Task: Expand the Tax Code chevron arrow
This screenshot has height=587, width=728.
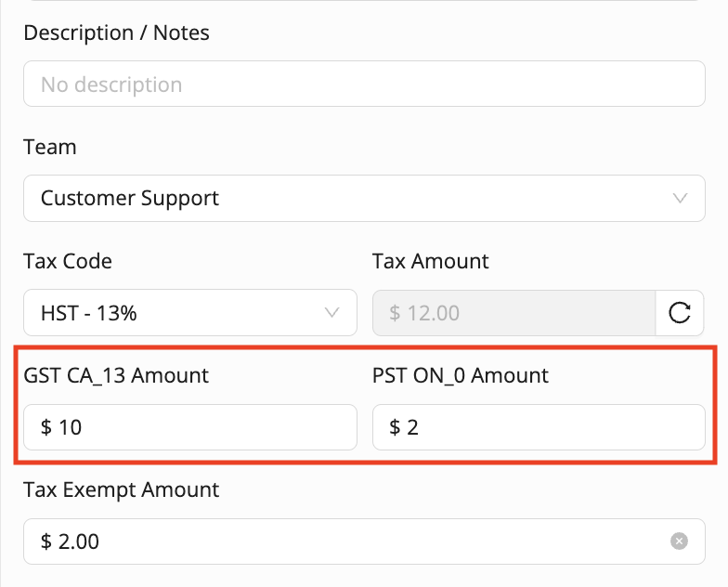Action: [332, 313]
